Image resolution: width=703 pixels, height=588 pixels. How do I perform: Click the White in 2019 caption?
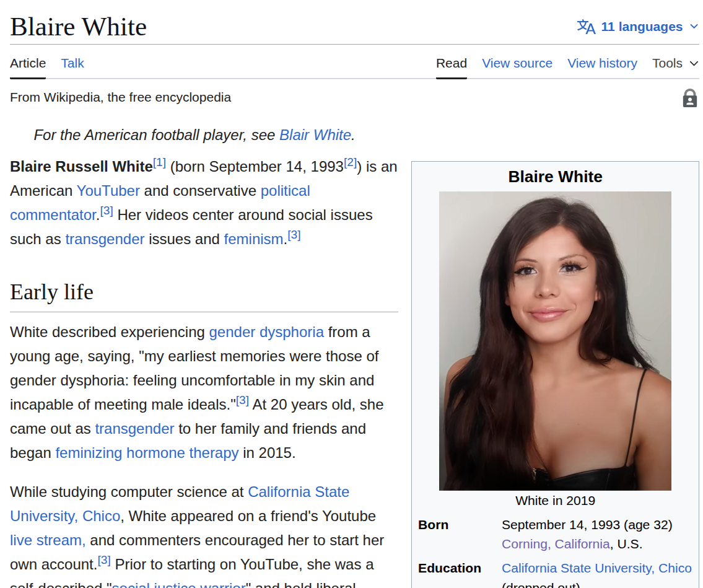pos(555,501)
